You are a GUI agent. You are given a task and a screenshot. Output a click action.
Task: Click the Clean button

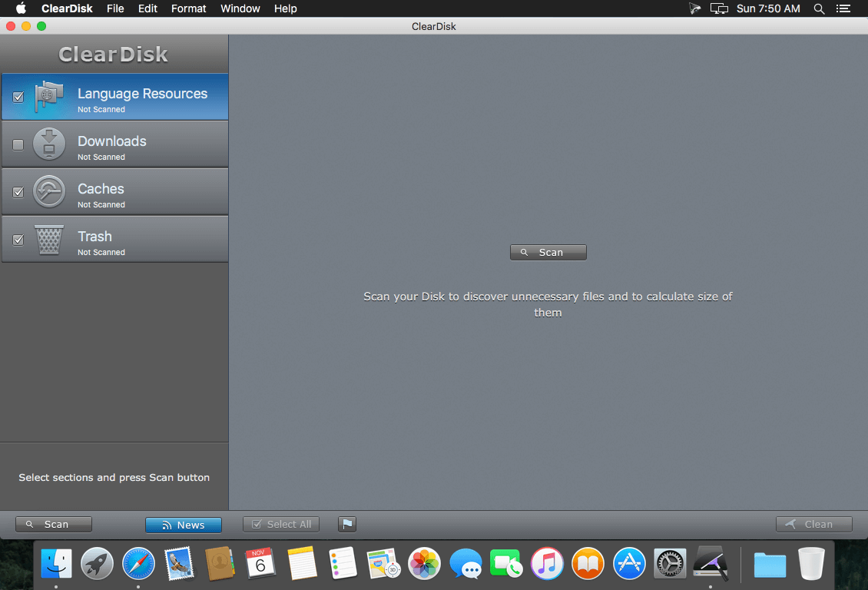814,525
